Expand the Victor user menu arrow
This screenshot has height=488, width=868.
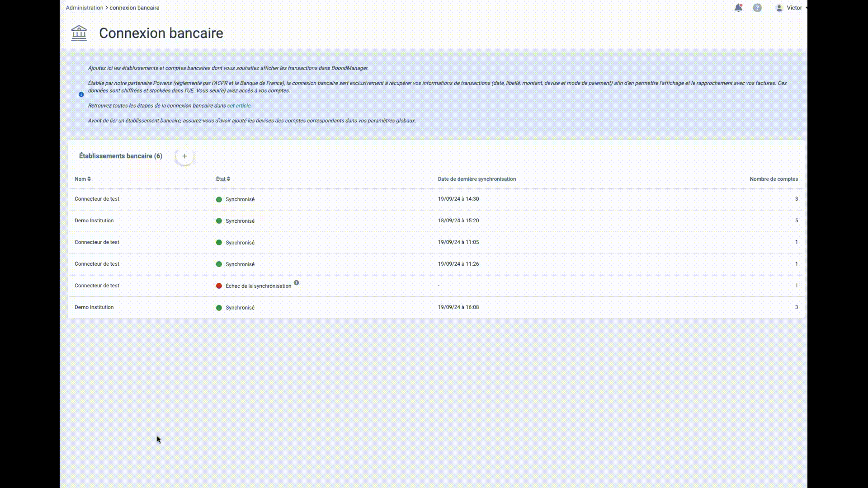point(806,8)
